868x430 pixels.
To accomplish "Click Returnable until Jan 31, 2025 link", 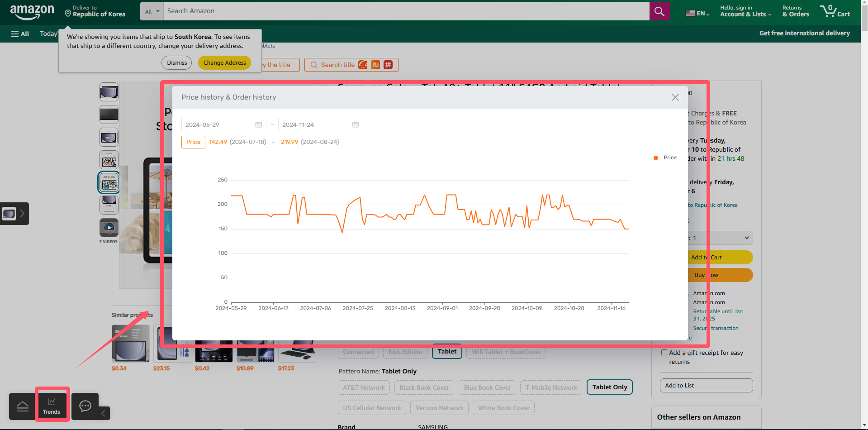I will coord(718,315).
